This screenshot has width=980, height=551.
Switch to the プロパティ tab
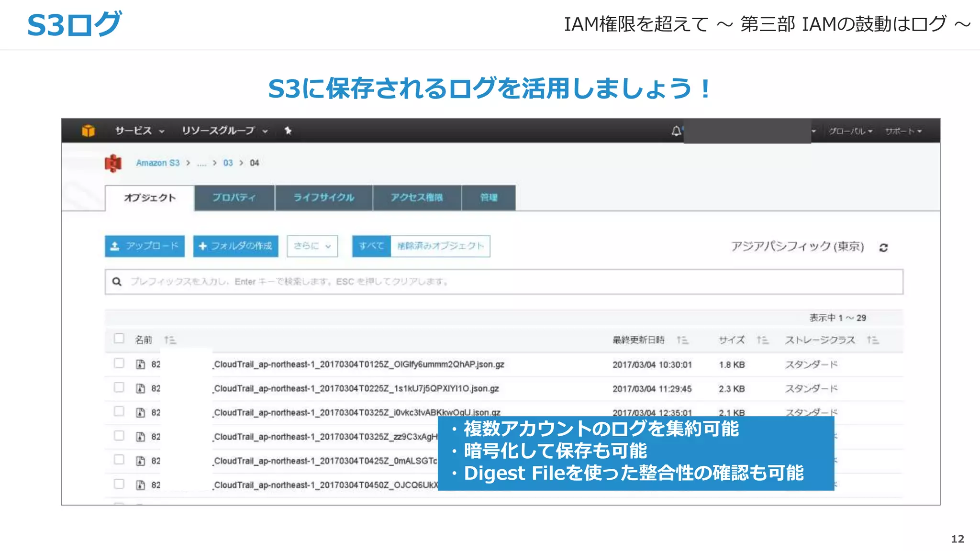click(x=234, y=198)
